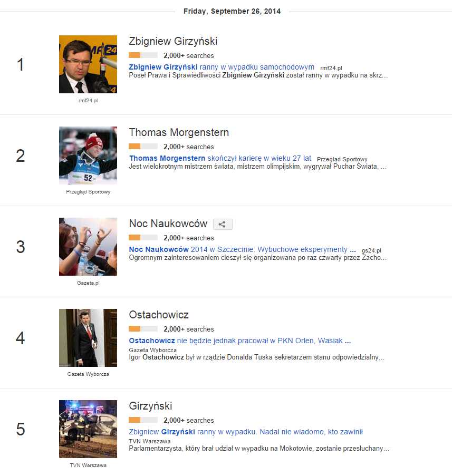The height and width of the screenshot is (476, 452).
Task: Click the Noc Naukowców trend title
Action: [x=168, y=224]
